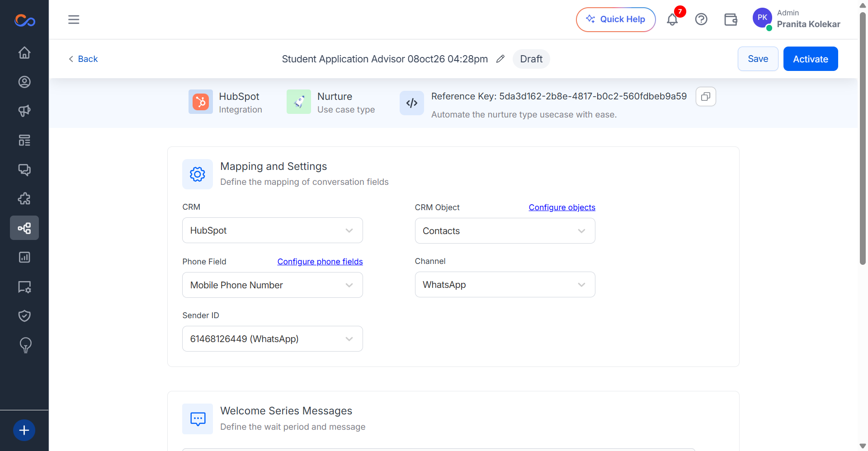Open the Home icon in sidebar
Screen dimensions: 868x451
tap(24, 53)
